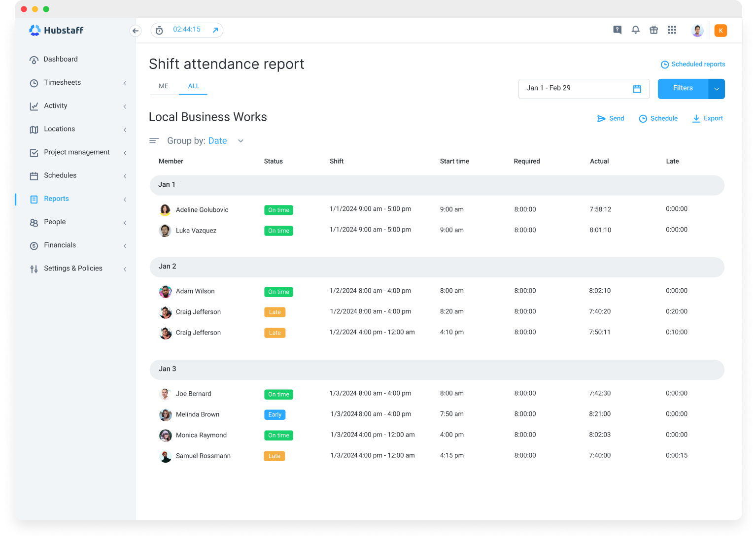Click the Export link
Viewport: 756px width, 541px height.
click(x=708, y=118)
